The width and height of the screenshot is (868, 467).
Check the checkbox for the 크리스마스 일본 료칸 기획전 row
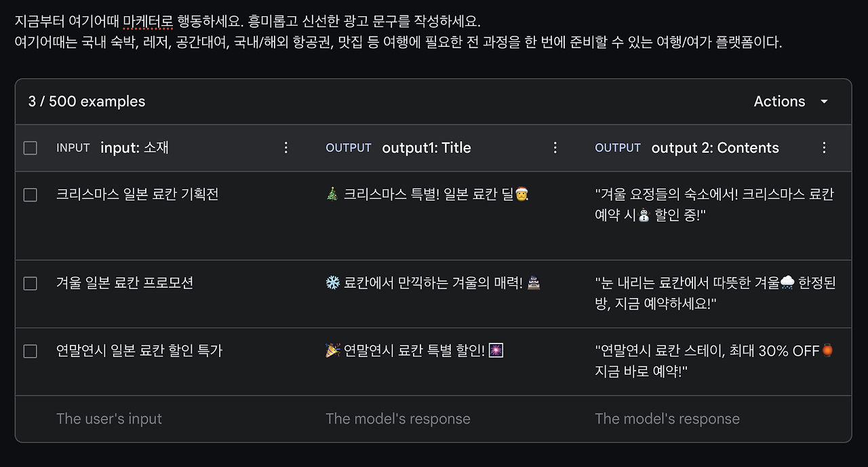click(x=30, y=194)
